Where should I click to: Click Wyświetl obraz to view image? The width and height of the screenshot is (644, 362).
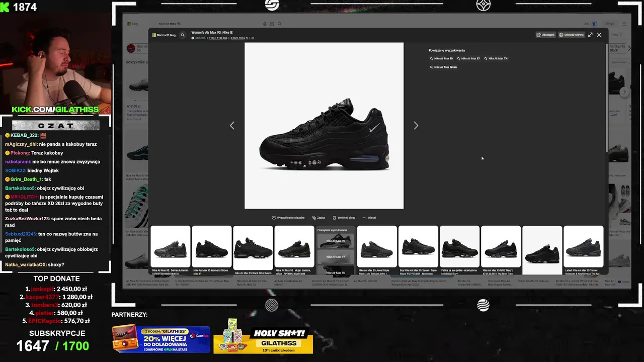click(x=344, y=218)
